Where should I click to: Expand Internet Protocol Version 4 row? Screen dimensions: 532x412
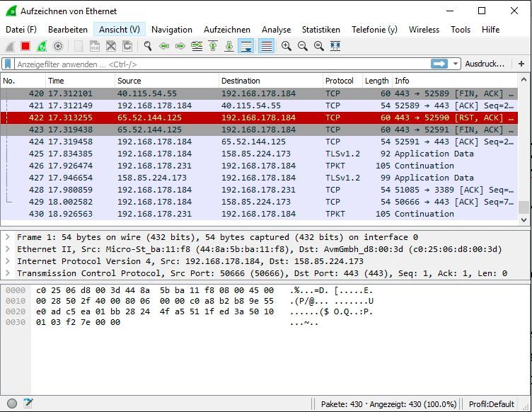click(x=8, y=261)
